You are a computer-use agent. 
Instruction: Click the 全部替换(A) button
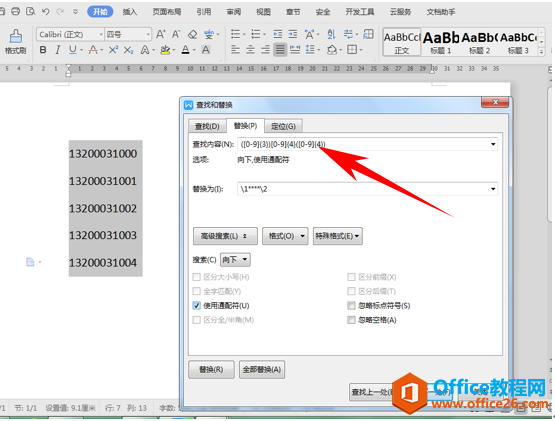pos(262,370)
